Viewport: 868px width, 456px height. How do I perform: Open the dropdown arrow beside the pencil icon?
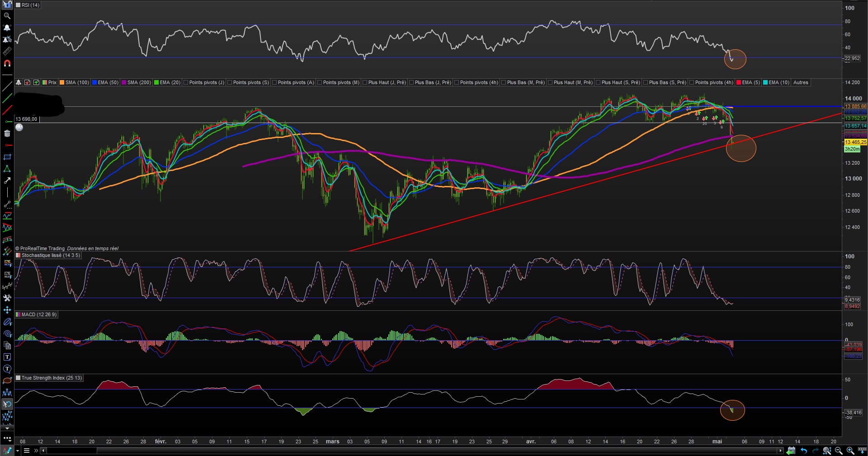pos(18,451)
